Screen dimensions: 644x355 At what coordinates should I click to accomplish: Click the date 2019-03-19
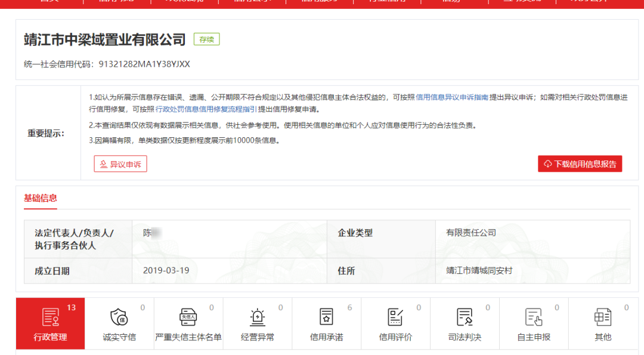tap(166, 271)
